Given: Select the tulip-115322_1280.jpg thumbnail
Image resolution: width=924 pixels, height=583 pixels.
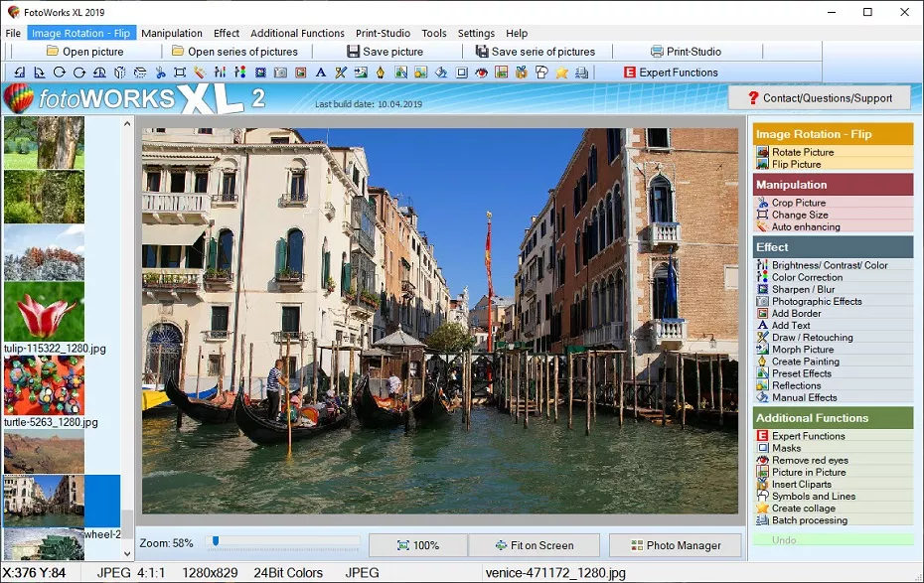Looking at the screenshot, I should (x=44, y=313).
